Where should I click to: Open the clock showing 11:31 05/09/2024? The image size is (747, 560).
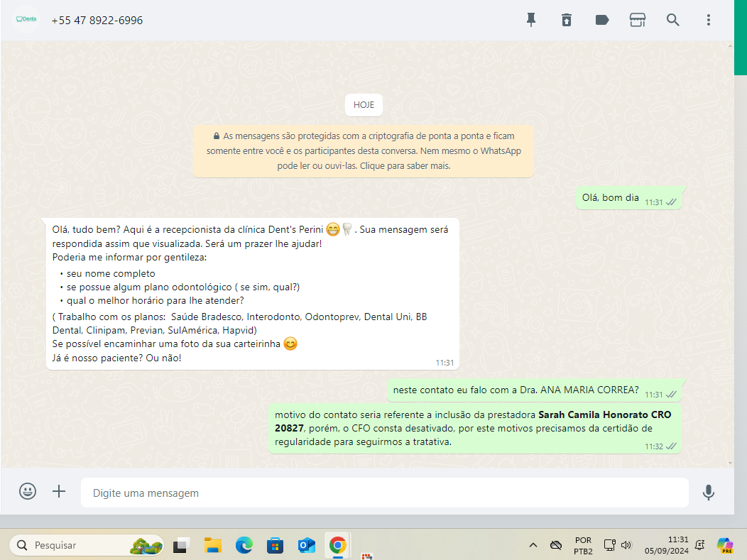tap(667, 545)
